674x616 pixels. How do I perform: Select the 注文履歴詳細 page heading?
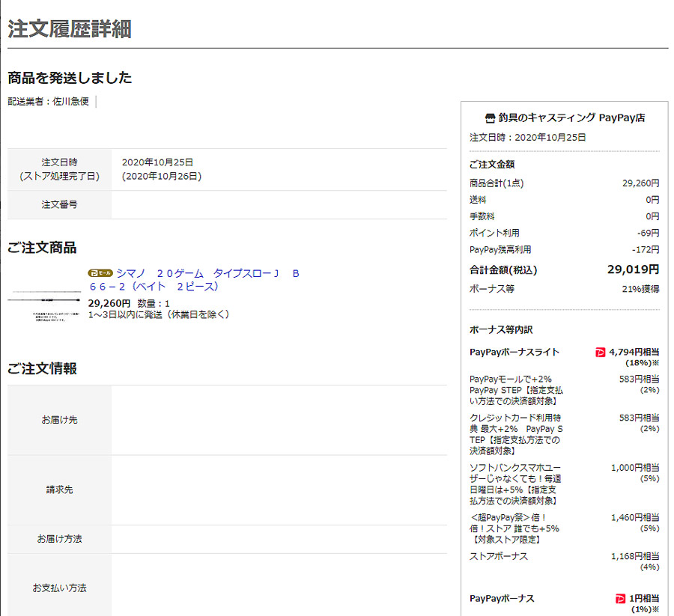tap(70, 29)
